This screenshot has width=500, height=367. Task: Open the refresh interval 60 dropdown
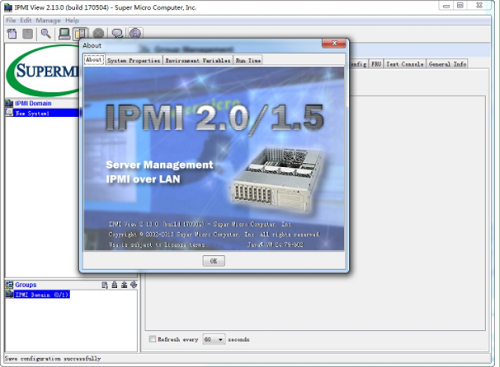(214, 339)
